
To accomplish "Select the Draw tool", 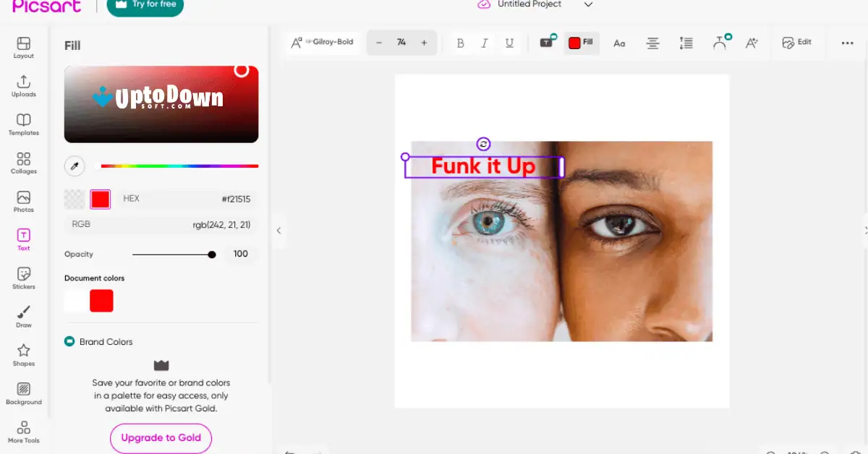I will 23,316.
